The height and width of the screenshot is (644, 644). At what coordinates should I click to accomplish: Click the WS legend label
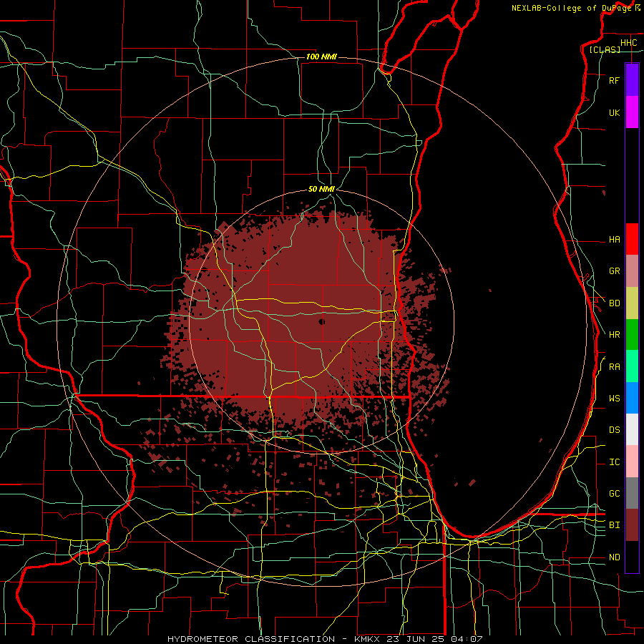(614, 399)
